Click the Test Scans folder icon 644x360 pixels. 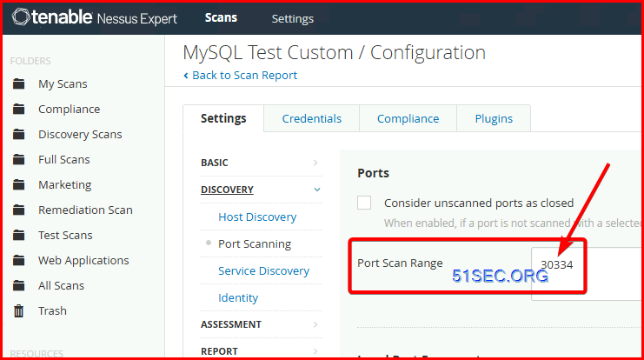pos(18,235)
